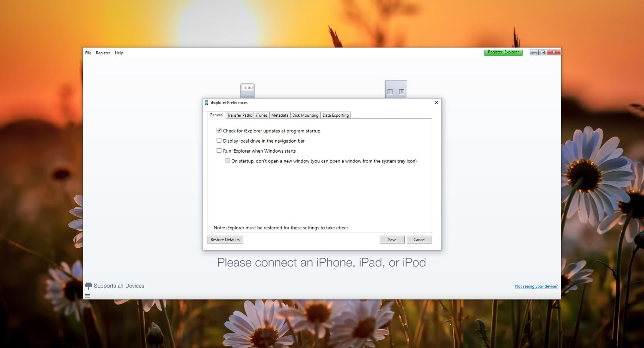This screenshot has height=348, width=644.
Task: Cancel the preferences dialog
Action: (419, 239)
